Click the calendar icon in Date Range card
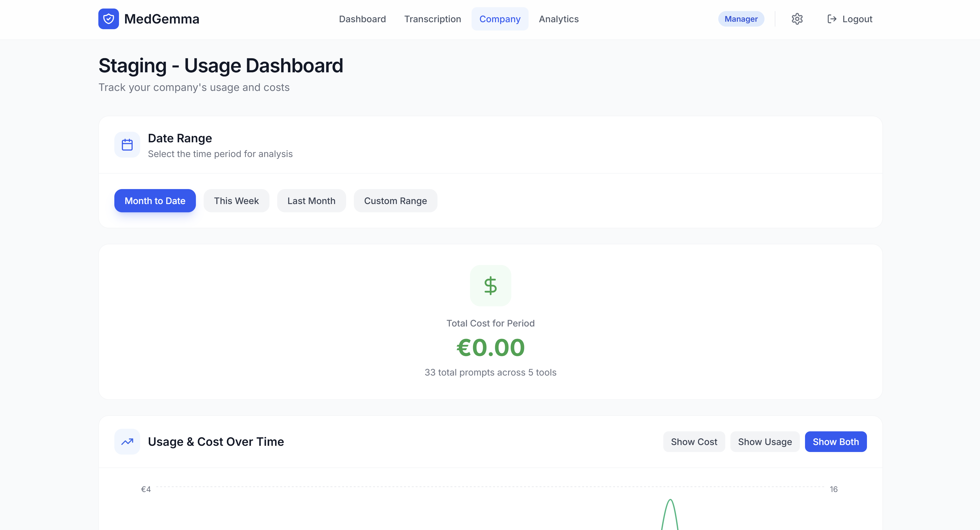This screenshot has height=530, width=980. 127,145
